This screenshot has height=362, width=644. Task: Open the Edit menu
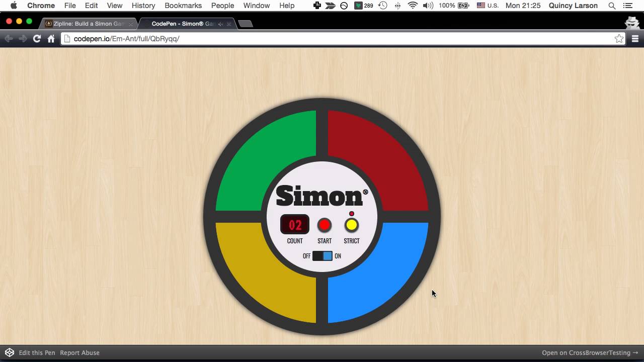point(91,6)
